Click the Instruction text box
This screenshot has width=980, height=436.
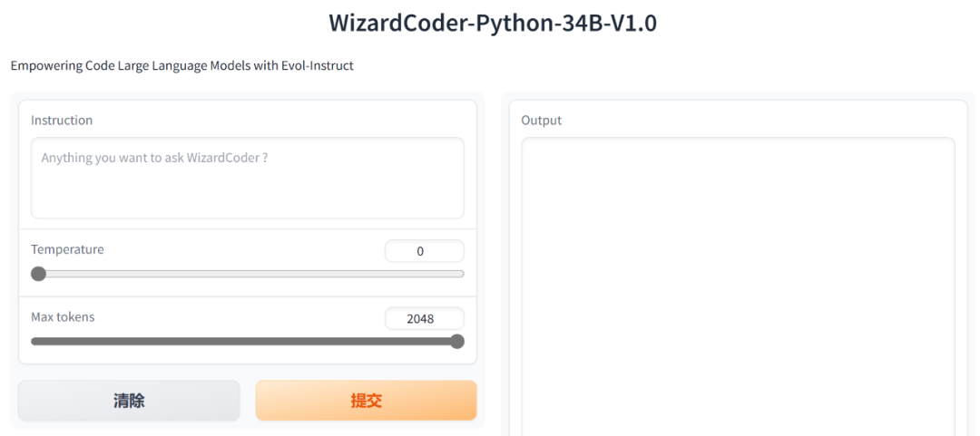click(248, 178)
